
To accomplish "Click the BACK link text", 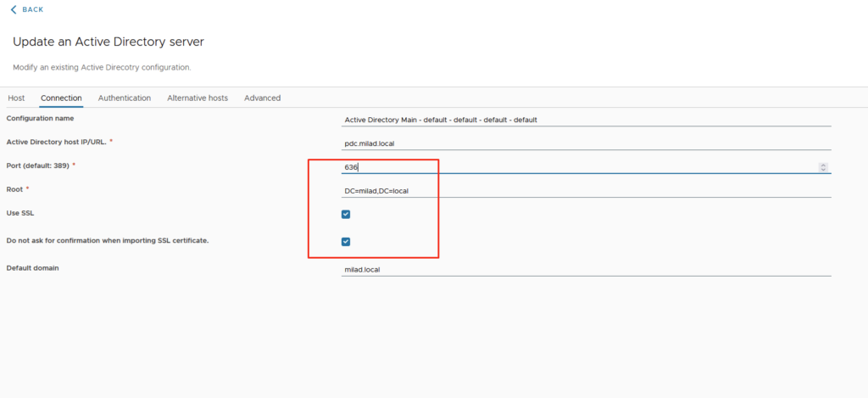I will (32, 9).
